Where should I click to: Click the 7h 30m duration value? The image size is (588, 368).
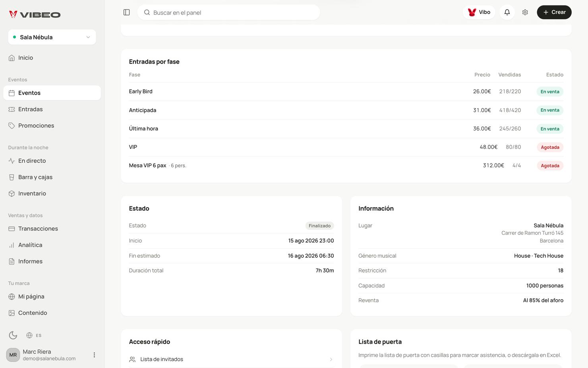pyautogui.click(x=325, y=271)
